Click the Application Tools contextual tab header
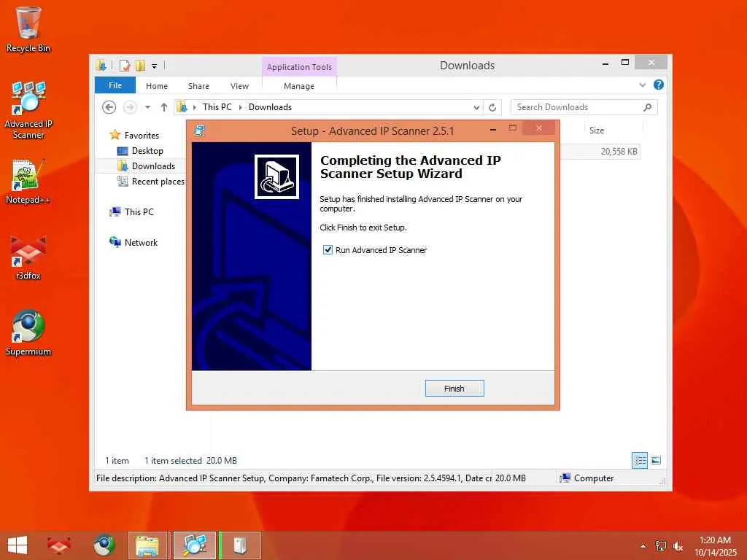This screenshot has width=747, height=560. point(299,67)
